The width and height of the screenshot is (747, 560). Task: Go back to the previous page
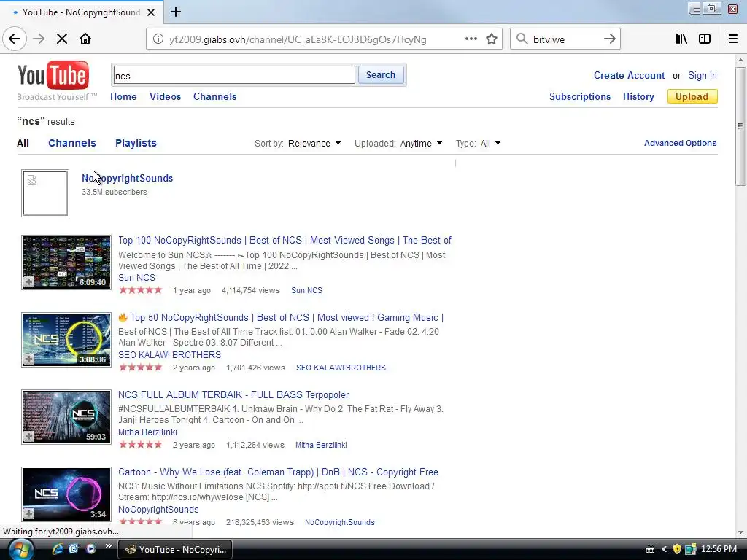click(15, 39)
